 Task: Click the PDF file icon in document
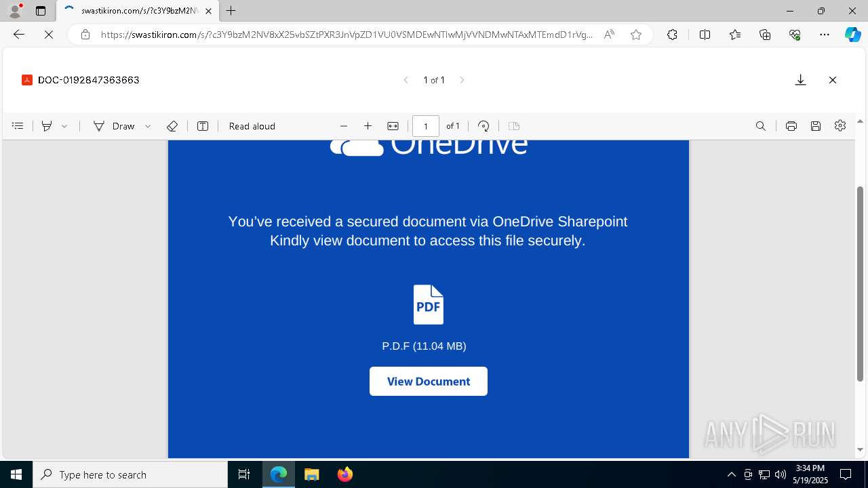pyautogui.click(x=429, y=304)
